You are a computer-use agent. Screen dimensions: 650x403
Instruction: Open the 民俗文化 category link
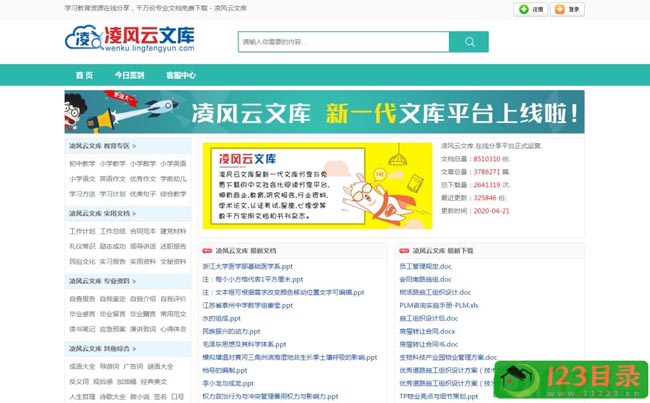(82, 262)
